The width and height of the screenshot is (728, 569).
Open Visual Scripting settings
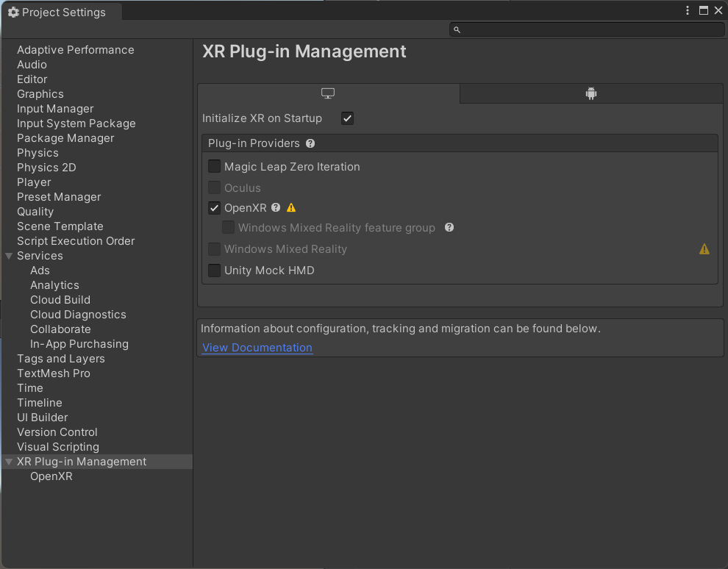(x=58, y=447)
